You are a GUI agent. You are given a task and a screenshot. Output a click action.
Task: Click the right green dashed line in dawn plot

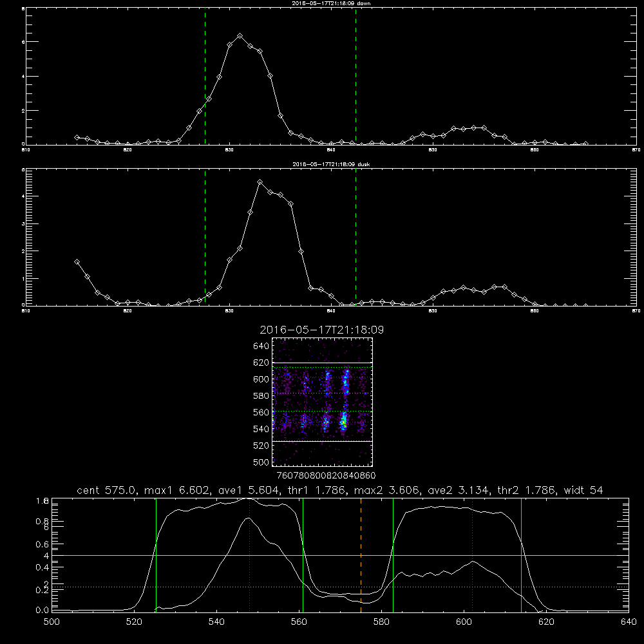tap(355, 77)
